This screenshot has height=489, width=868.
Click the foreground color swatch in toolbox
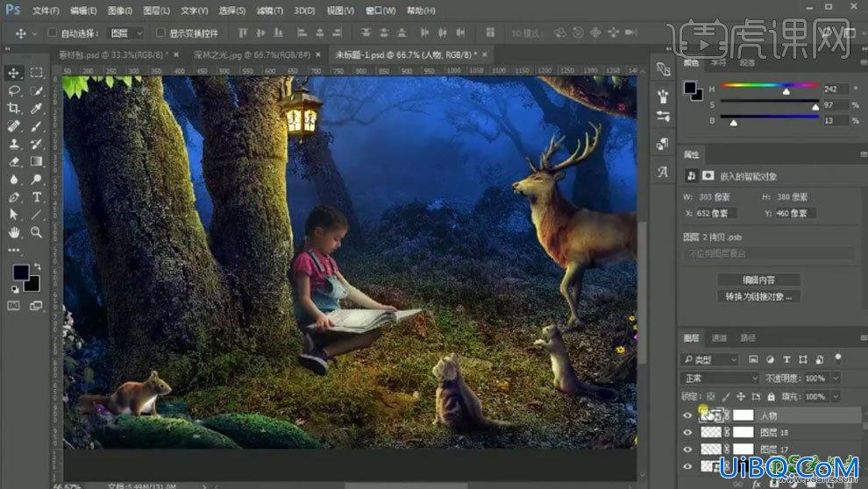[21, 273]
